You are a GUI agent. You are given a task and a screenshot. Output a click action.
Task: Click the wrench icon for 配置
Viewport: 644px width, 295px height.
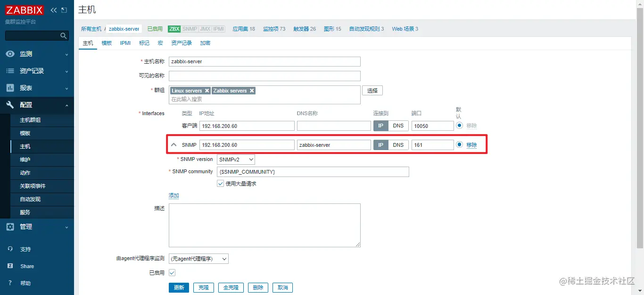(x=10, y=105)
